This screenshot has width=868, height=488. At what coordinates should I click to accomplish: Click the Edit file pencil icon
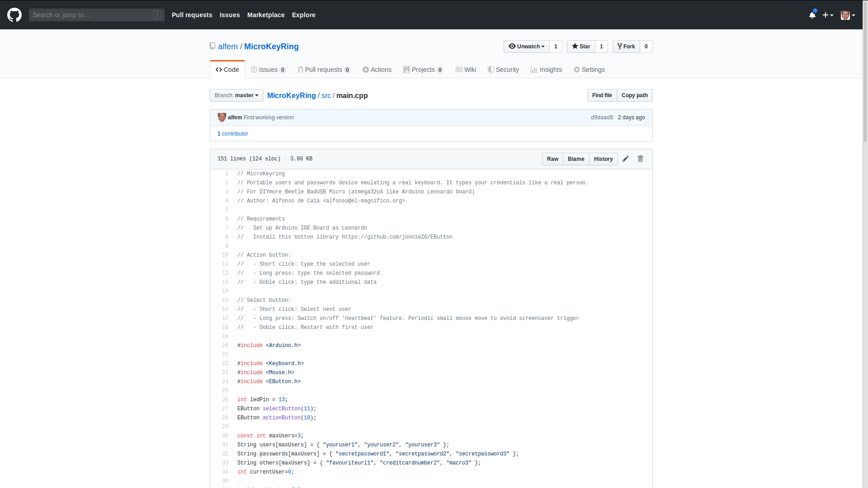pos(625,158)
